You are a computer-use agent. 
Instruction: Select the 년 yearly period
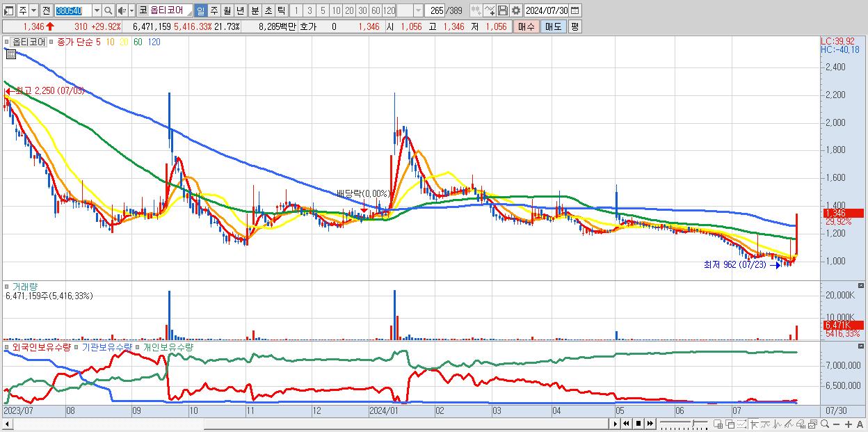coord(240,11)
